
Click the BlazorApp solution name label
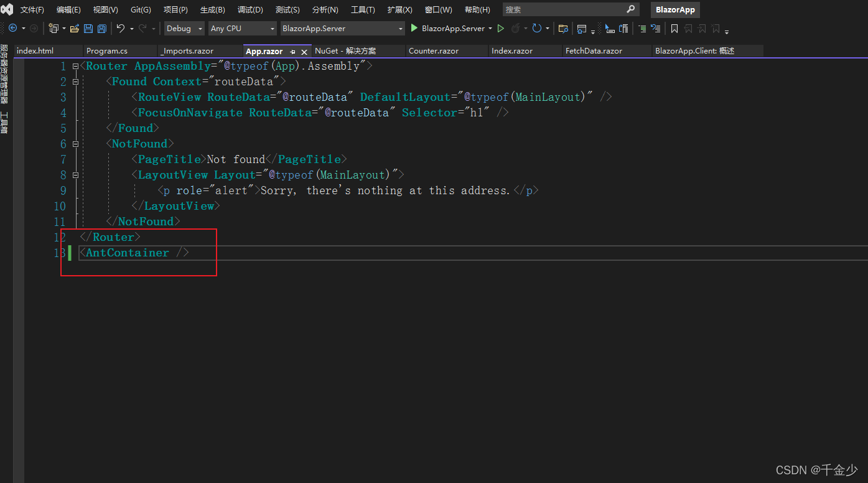click(x=675, y=10)
